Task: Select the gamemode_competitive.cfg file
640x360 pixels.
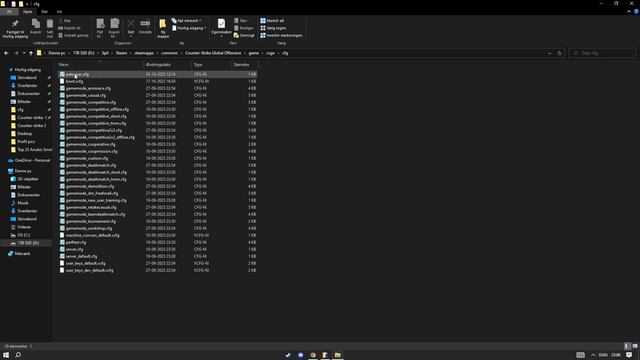Action: [91, 102]
